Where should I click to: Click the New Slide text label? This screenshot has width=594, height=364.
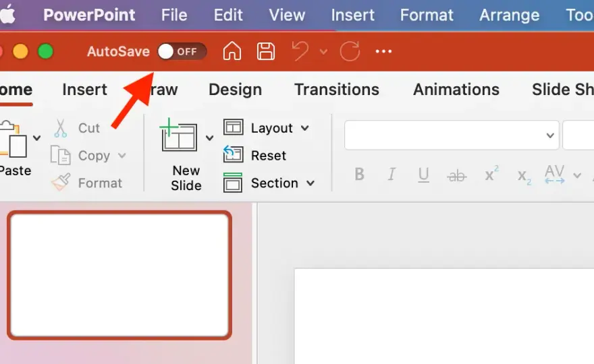click(186, 178)
